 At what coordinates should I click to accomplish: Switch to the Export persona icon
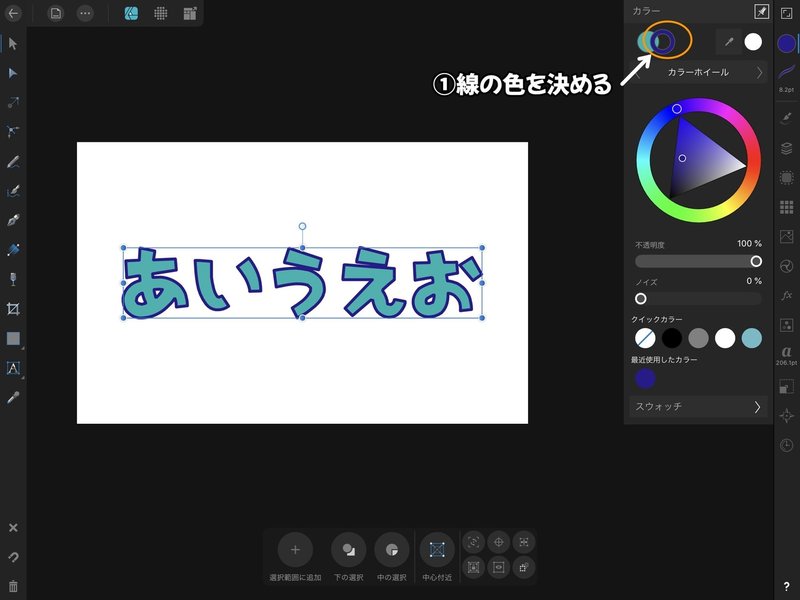click(x=190, y=13)
